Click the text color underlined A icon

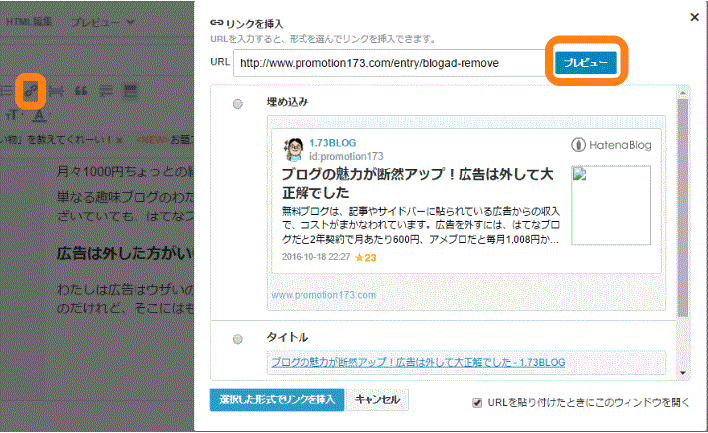coord(40,116)
